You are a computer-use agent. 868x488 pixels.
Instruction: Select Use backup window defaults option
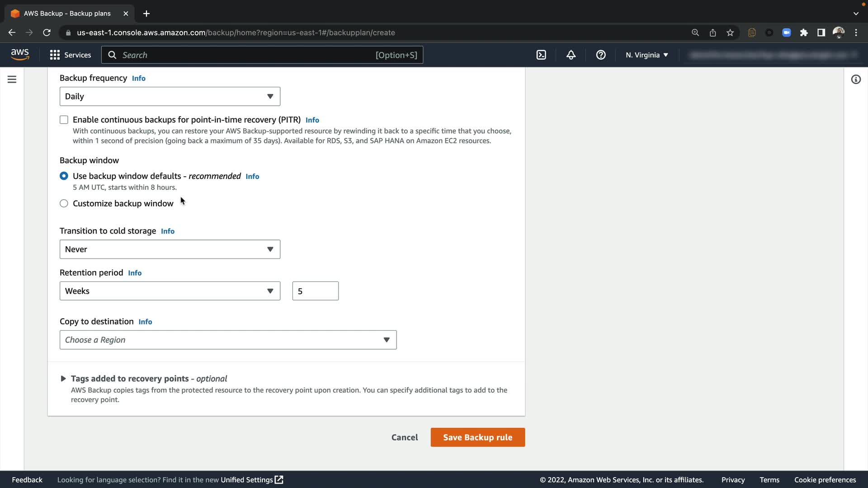64,176
